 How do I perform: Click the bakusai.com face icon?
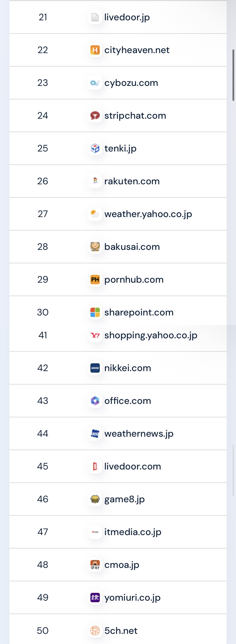[x=95, y=247]
